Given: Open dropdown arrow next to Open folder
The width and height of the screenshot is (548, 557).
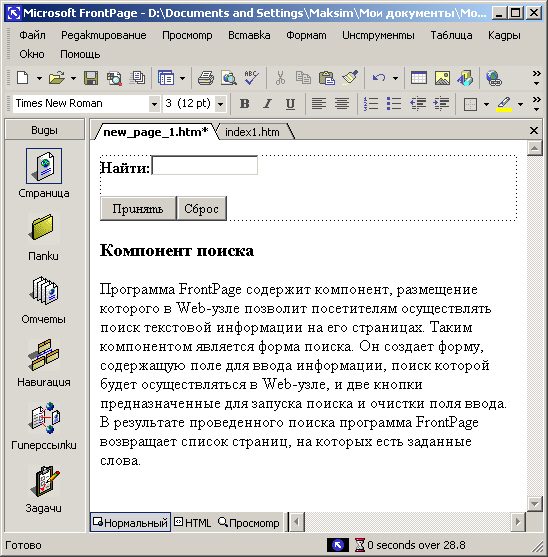Looking at the screenshot, I should point(73,78).
